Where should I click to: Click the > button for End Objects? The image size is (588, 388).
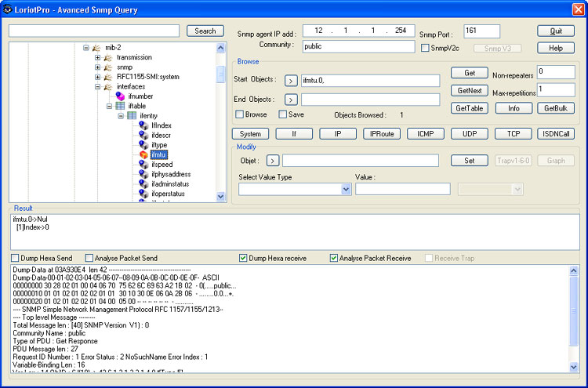tap(291, 100)
